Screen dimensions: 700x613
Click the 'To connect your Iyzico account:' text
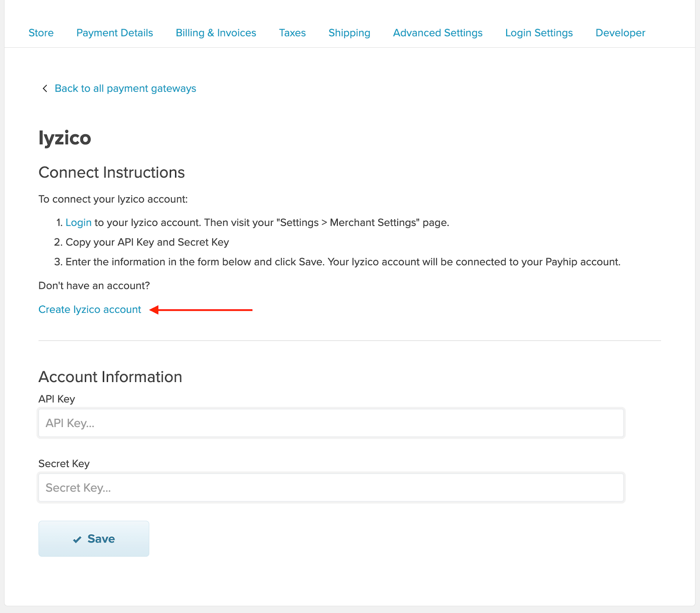tap(113, 199)
